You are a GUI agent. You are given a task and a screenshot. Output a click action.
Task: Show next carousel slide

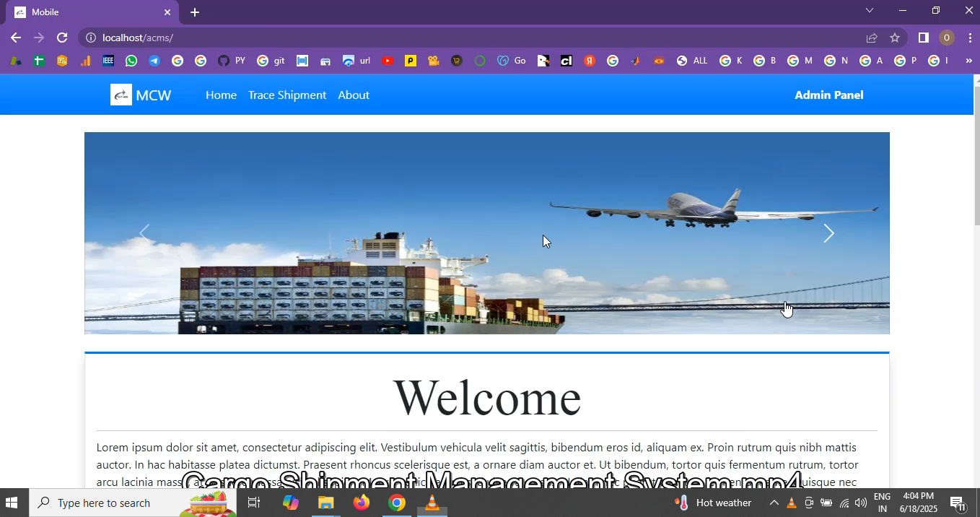pos(828,233)
